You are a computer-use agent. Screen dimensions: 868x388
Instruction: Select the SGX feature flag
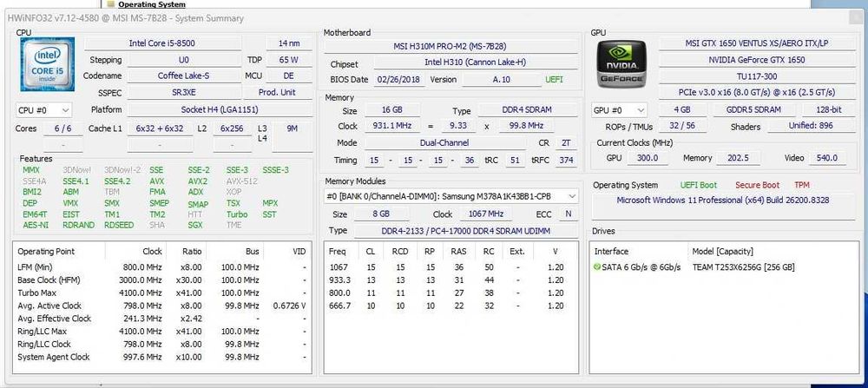194,226
